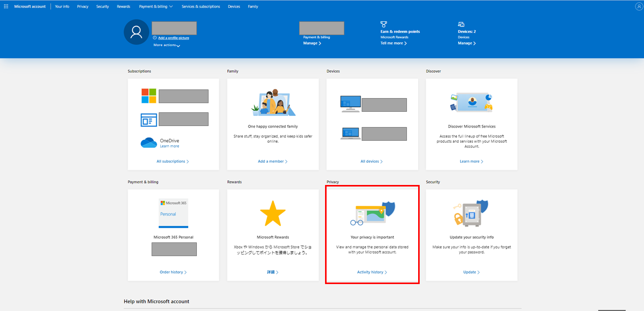Viewport: 644px width, 311px height.
Task: Click the All subscriptions link
Action: [x=172, y=162]
